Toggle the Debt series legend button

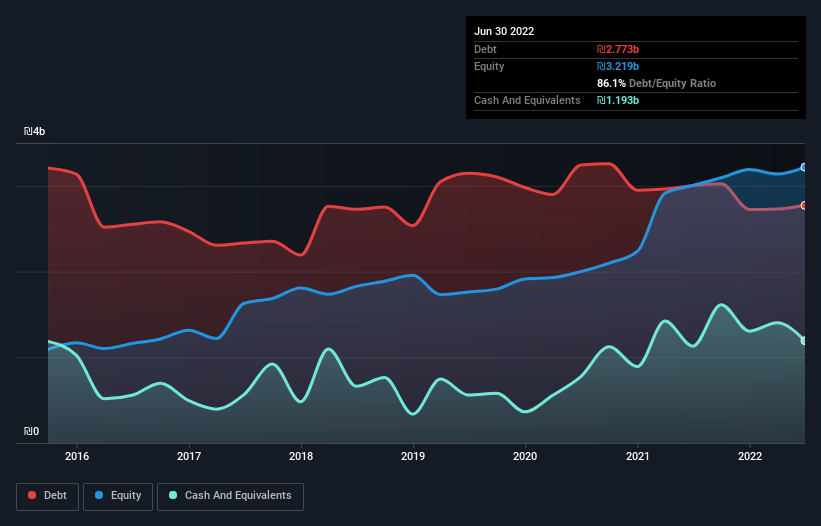pyautogui.click(x=48, y=496)
